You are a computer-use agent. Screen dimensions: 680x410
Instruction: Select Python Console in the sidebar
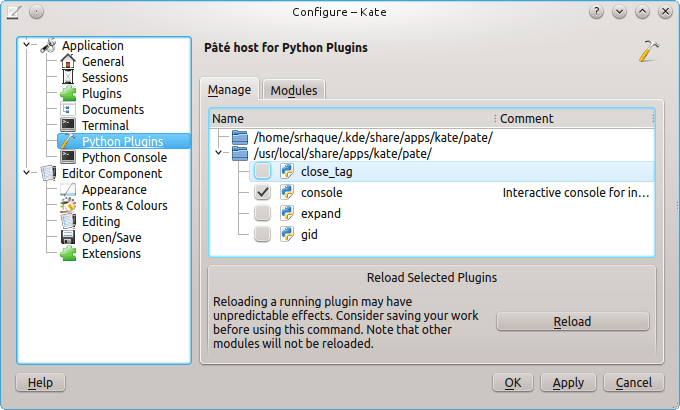(124, 157)
